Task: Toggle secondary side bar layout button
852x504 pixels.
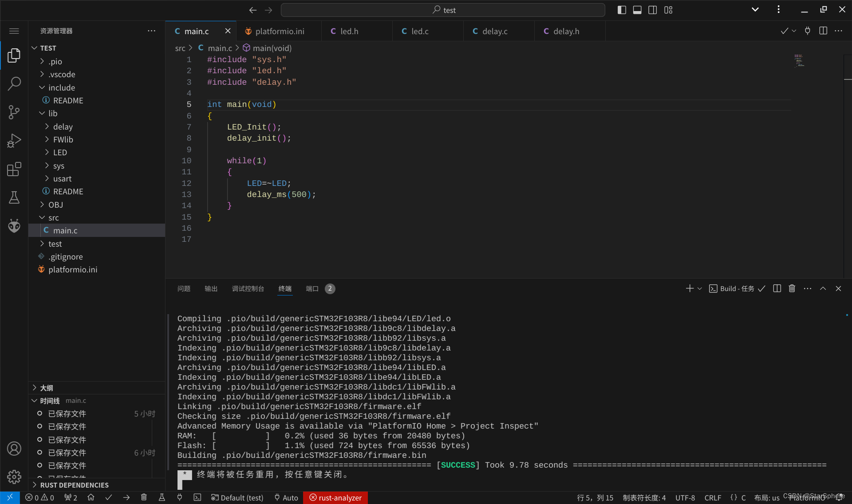Action: click(x=653, y=10)
